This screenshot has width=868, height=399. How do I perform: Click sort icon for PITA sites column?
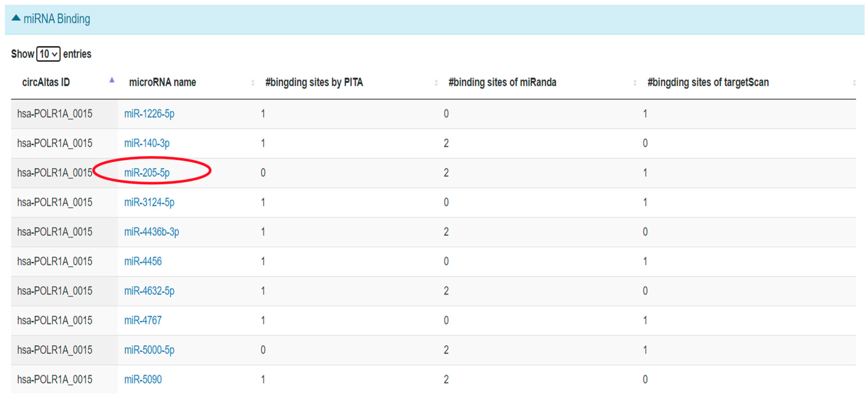436,82
